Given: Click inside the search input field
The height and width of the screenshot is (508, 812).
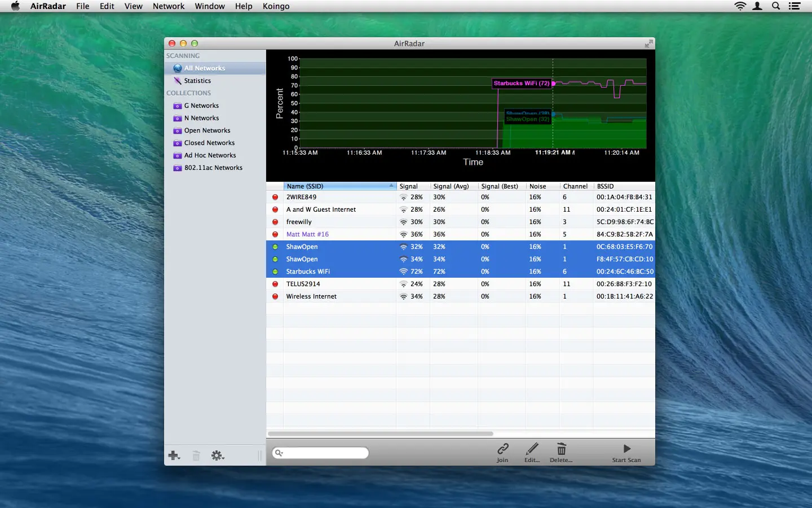Looking at the screenshot, I should pyautogui.click(x=320, y=453).
